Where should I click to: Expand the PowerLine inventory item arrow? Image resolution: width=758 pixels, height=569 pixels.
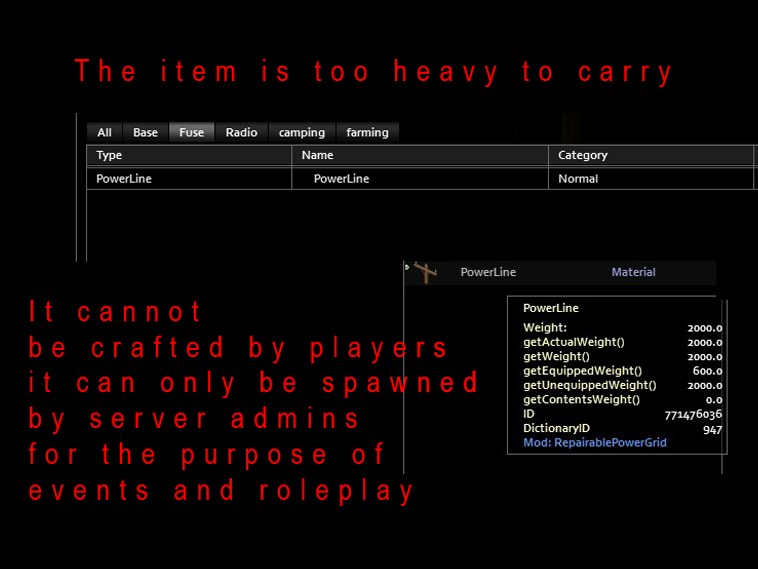coord(407,267)
